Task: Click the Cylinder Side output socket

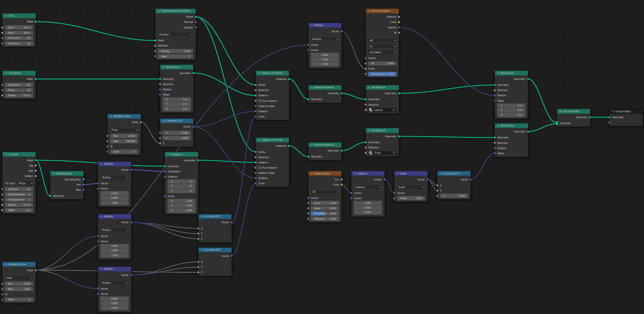Action: tap(35, 171)
